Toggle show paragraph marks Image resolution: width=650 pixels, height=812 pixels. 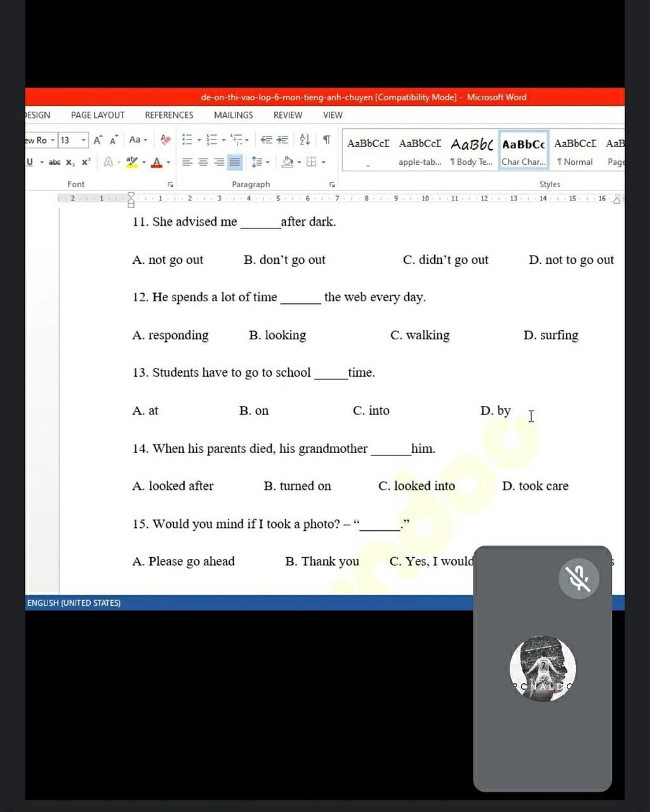click(326, 140)
